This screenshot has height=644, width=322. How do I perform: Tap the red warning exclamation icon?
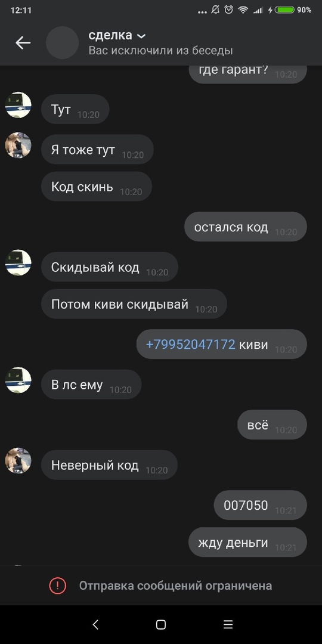point(57,586)
